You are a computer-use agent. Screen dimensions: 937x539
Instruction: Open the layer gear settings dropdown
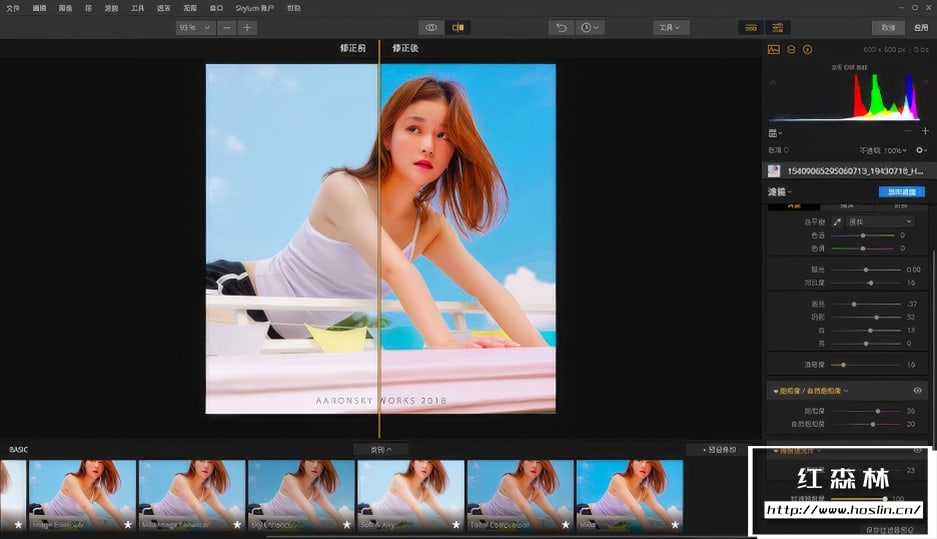pyautogui.click(x=921, y=151)
